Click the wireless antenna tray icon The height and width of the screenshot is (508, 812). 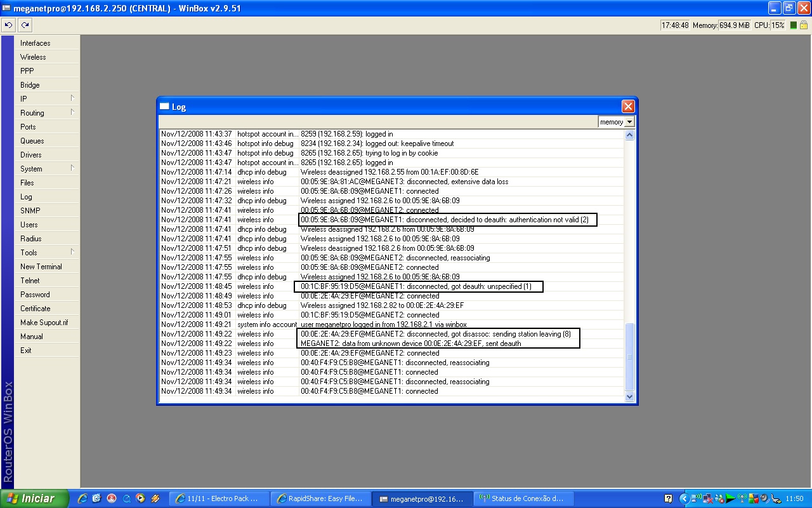pos(742,498)
